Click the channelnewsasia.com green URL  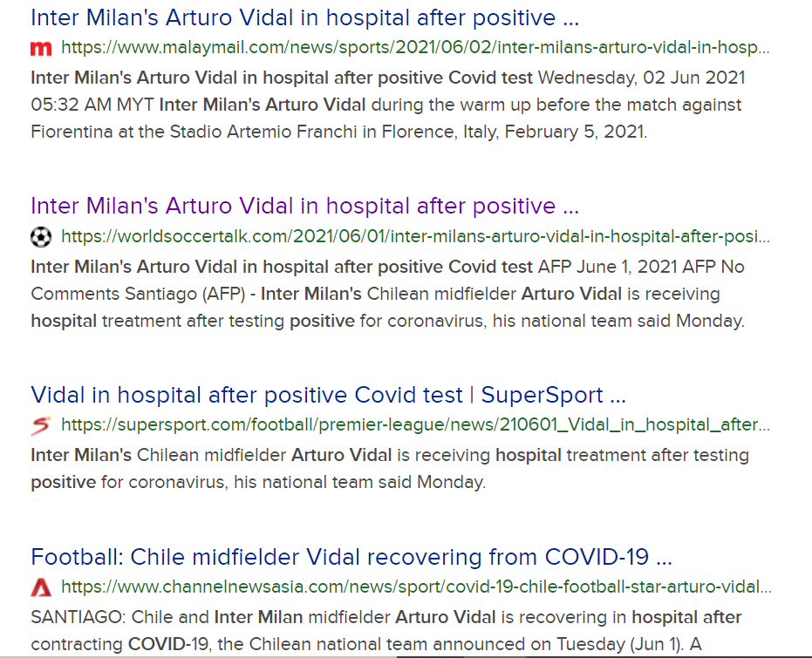pyautogui.click(x=415, y=587)
